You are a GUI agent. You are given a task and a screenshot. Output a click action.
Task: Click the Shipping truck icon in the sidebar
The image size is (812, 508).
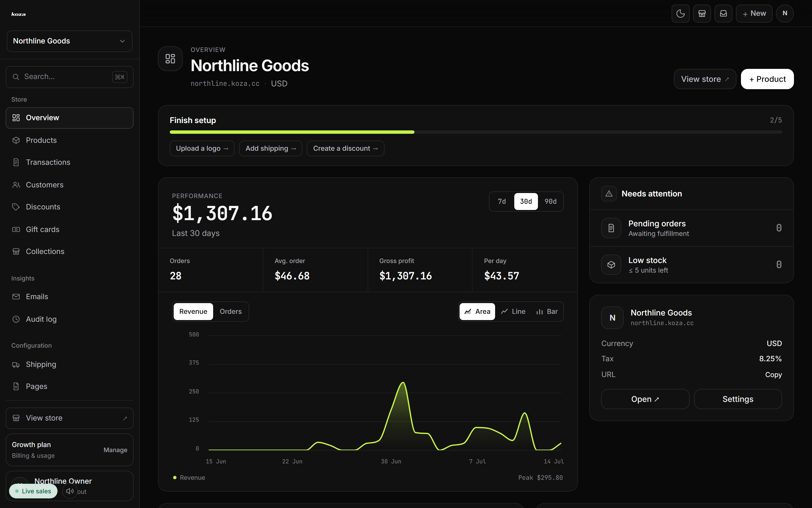point(16,365)
